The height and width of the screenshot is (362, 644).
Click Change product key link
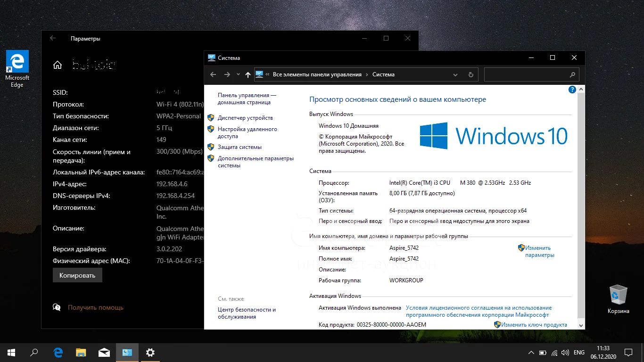pyautogui.click(x=534, y=325)
